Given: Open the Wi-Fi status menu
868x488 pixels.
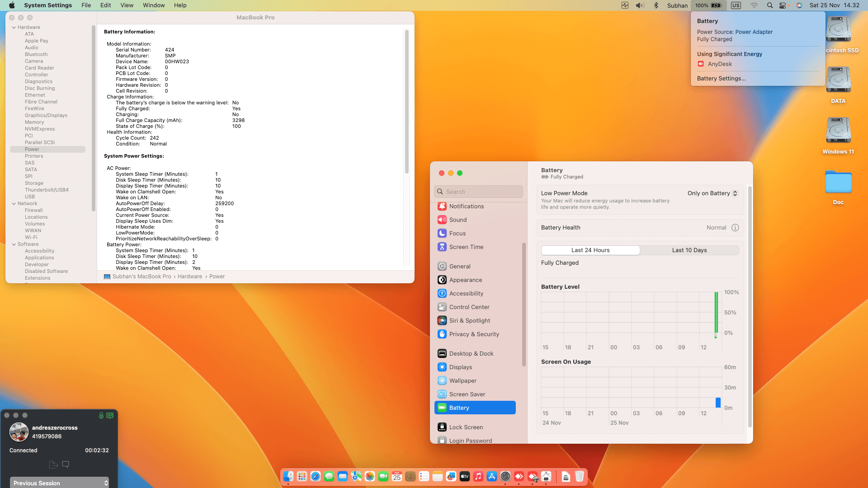Looking at the screenshot, I should tap(754, 5).
